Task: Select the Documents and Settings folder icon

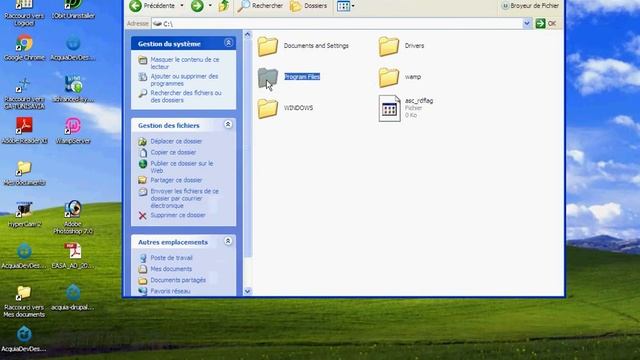Action: (x=268, y=46)
